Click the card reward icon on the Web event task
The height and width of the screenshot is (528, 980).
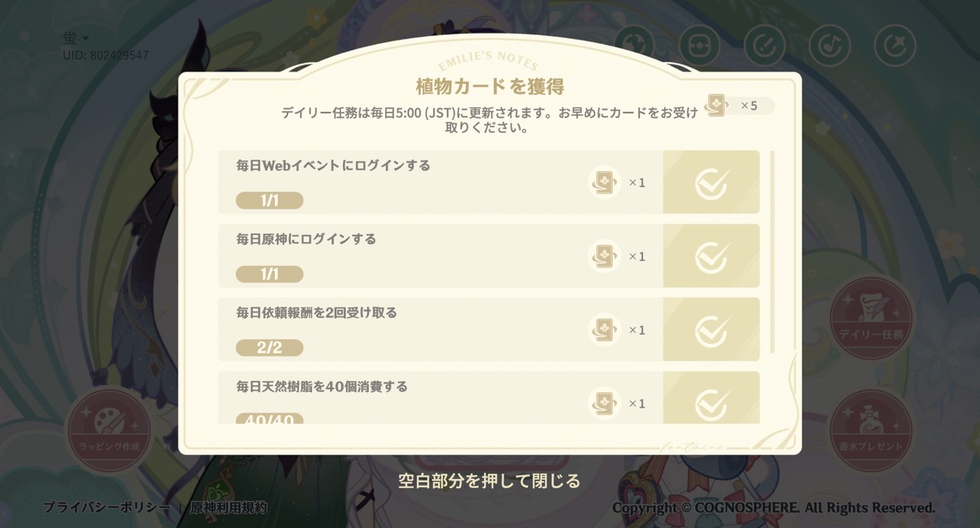pos(603,182)
